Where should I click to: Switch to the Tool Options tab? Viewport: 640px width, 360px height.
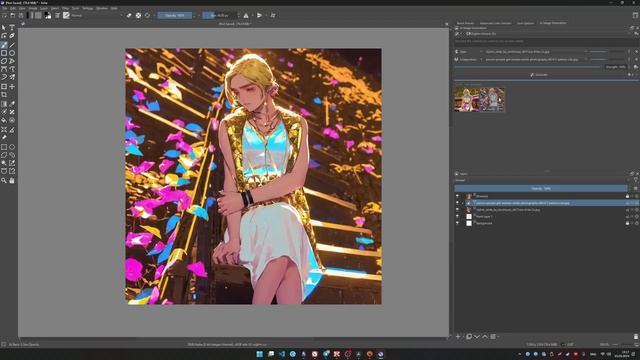525,23
